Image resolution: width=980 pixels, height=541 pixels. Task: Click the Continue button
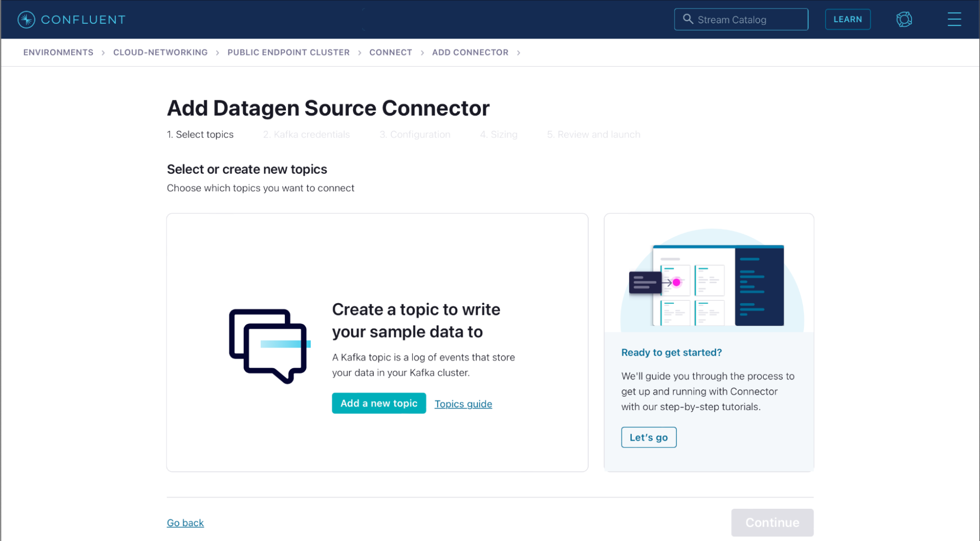[772, 523]
